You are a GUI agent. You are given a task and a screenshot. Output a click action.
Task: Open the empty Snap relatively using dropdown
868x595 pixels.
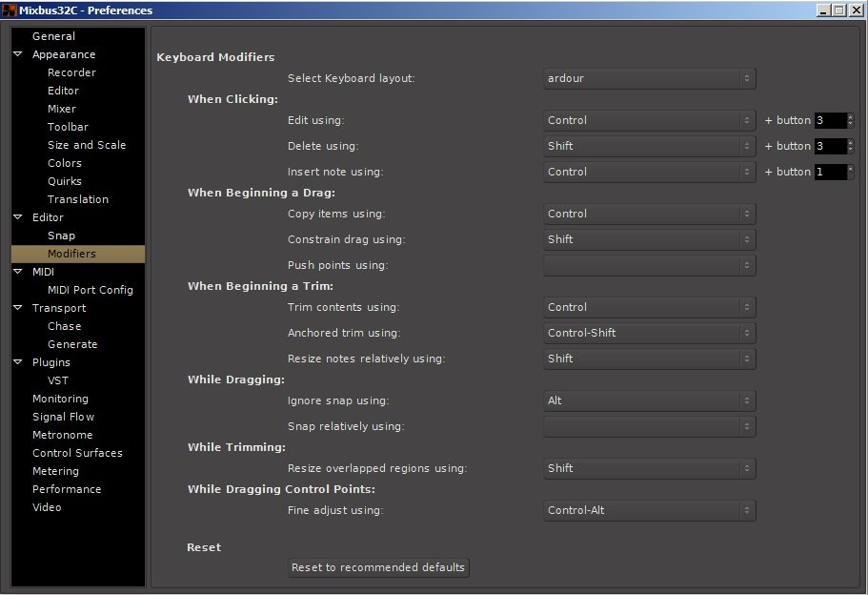(x=650, y=426)
